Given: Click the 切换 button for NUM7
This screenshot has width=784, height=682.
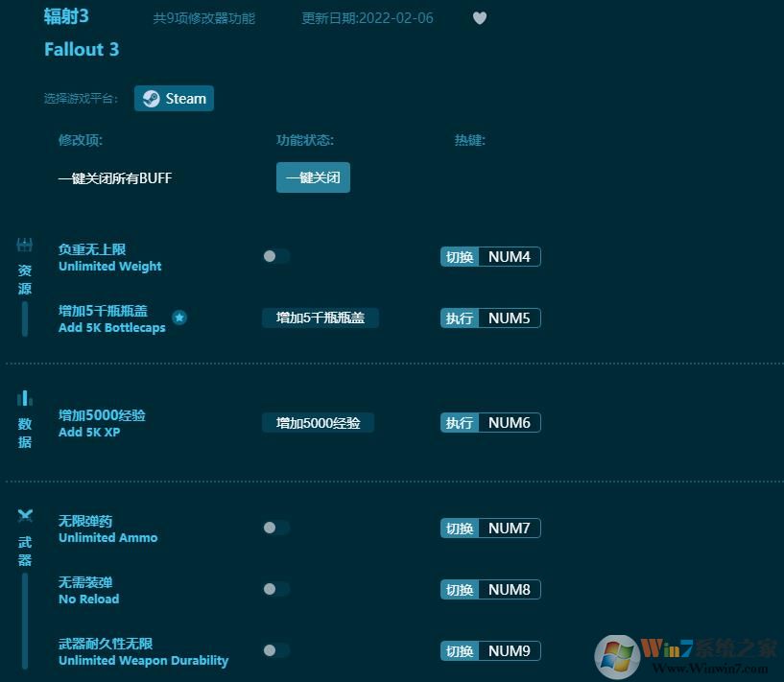Looking at the screenshot, I should tap(460, 529).
